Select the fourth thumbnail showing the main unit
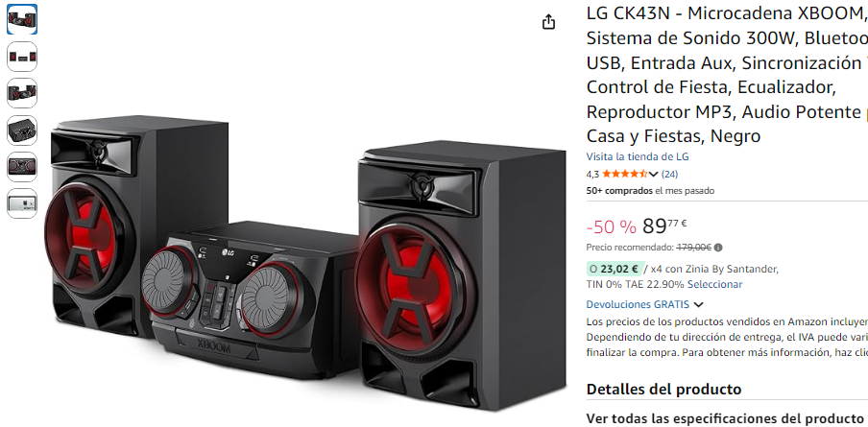 pyautogui.click(x=22, y=130)
